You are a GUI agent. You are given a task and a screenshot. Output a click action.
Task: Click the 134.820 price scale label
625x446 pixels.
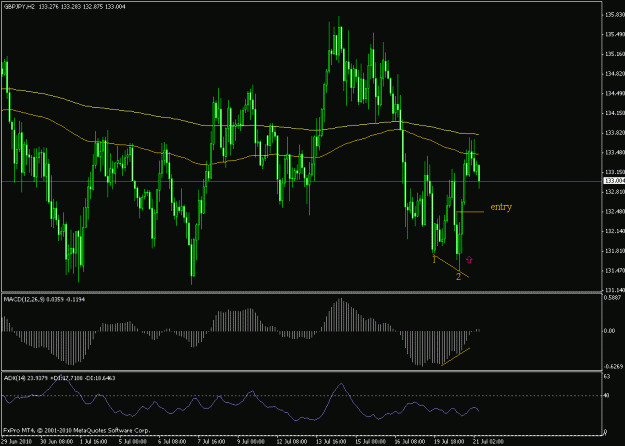(x=615, y=74)
